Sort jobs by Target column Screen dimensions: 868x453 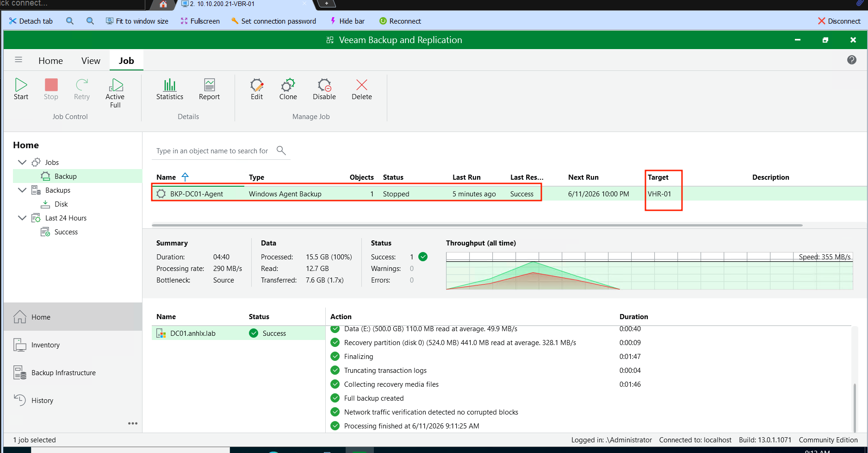(x=658, y=177)
